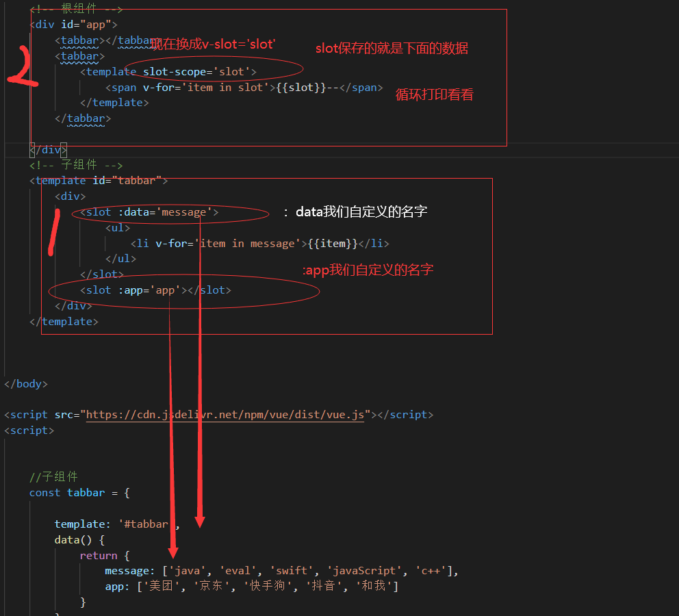Select the 'javaScript' string value
The image size is (679, 616).
click(x=364, y=571)
